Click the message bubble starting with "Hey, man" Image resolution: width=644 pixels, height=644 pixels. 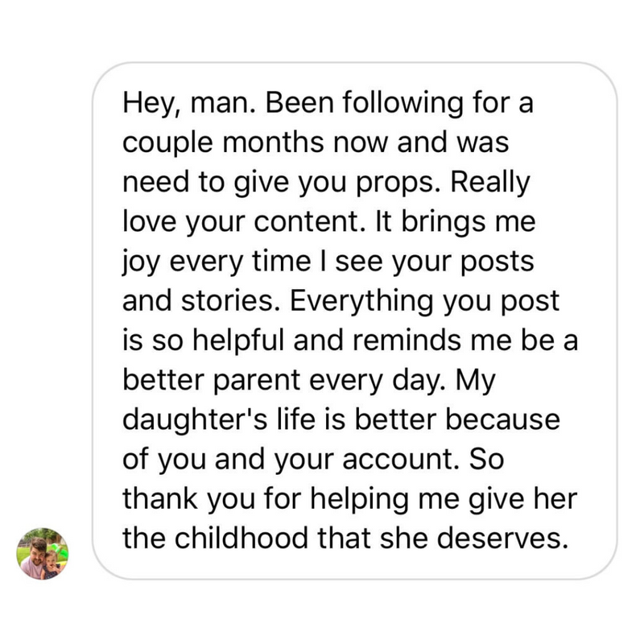pyautogui.click(x=354, y=322)
